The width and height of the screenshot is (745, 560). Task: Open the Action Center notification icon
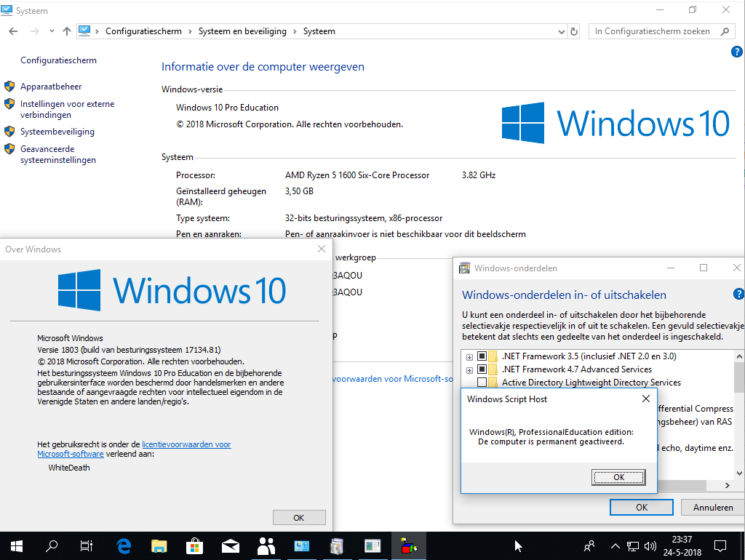720,546
